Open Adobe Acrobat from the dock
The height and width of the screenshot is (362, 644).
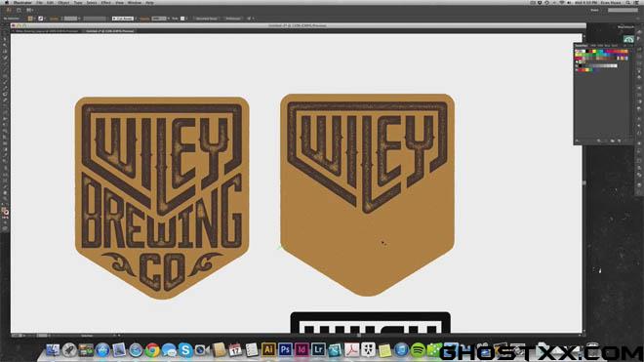click(351, 350)
